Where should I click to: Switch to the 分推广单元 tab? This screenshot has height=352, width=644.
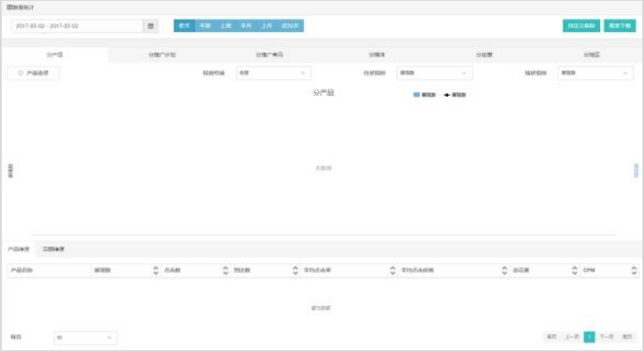click(269, 55)
